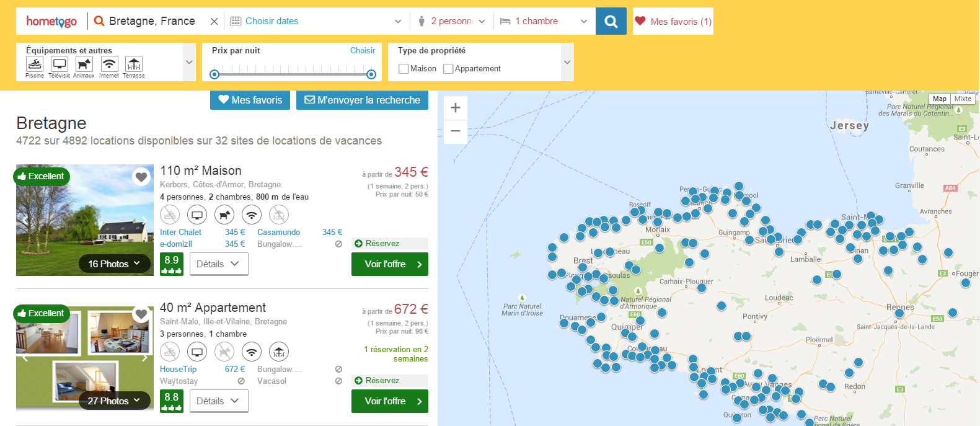Select the Piscine amenity filter icon
This screenshot has height=426, width=980.
(x=35, y=64)
